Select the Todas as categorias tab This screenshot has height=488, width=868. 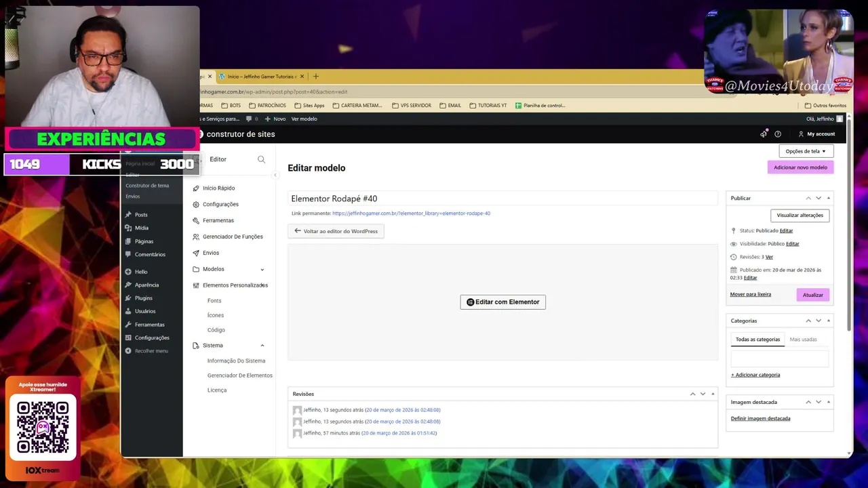pos(757,340)
